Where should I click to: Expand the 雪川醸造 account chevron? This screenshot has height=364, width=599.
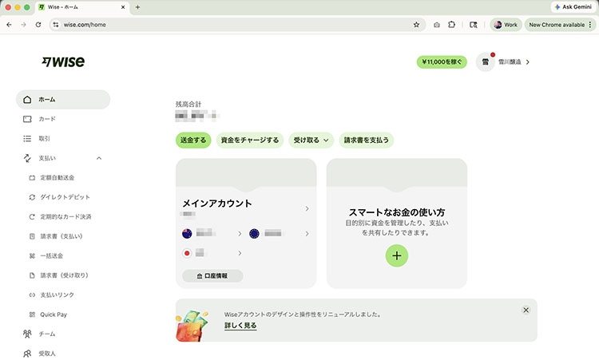click(x=528, y=62)
